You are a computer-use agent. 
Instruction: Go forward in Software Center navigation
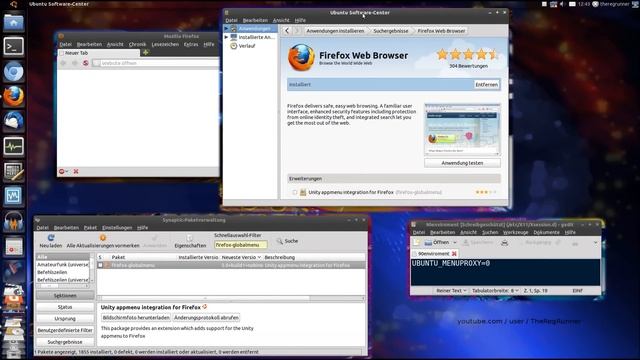297,31
